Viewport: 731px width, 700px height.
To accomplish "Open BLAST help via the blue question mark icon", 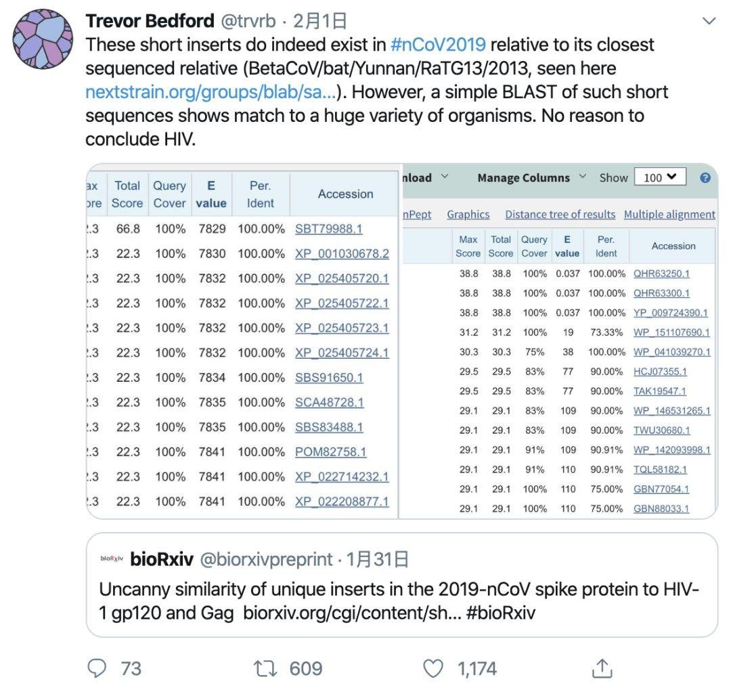I will [704, 177].
